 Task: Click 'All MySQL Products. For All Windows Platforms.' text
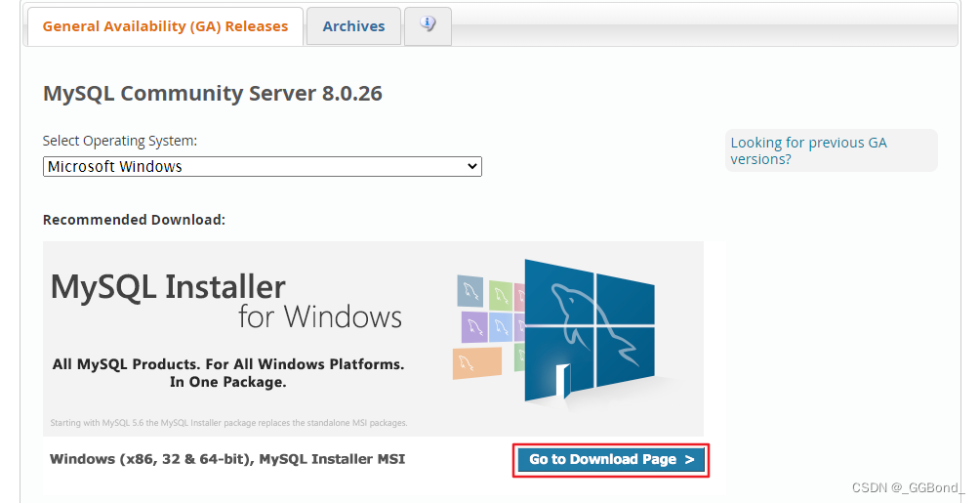click(x=228, y=364)
